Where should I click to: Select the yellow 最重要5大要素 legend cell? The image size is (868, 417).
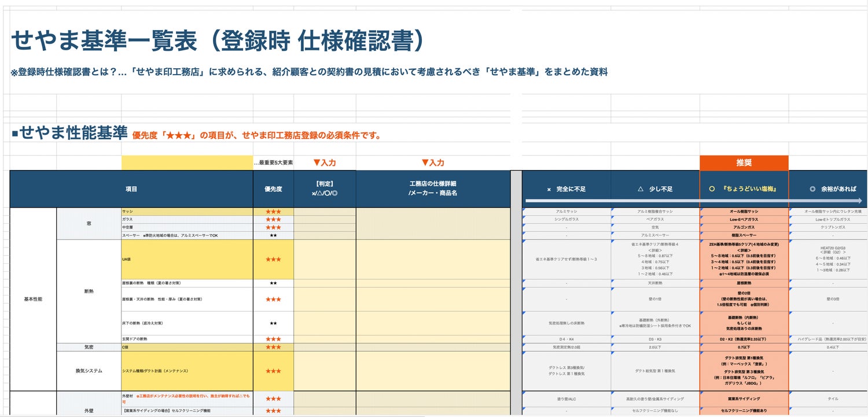187,163
